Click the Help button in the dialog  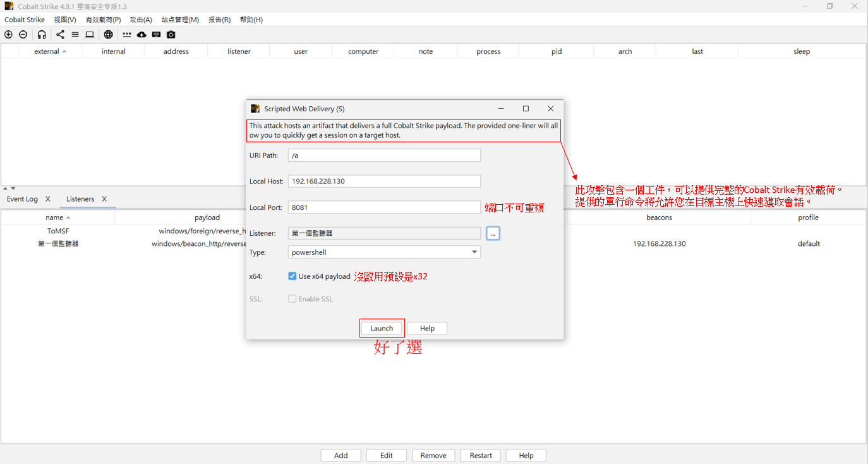(x=427, y=328)
